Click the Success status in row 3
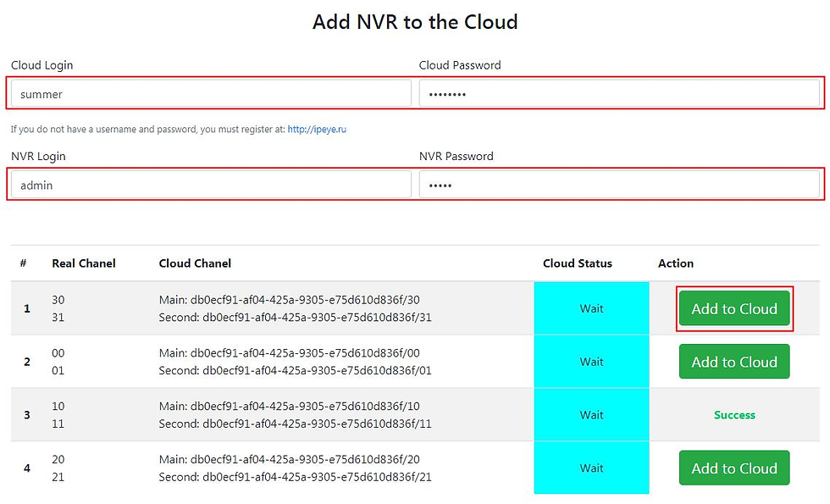830x504 pixels. [x=734, y=415]
